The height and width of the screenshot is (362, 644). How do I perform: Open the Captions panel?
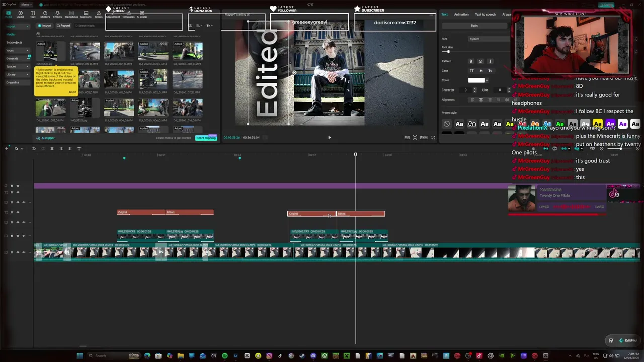86,14
